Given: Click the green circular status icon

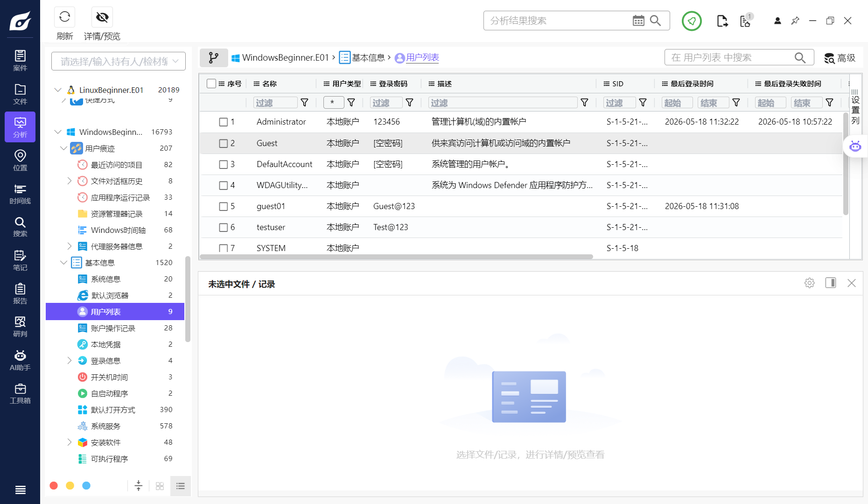Looking at the screenshot, I should point(692,21).
